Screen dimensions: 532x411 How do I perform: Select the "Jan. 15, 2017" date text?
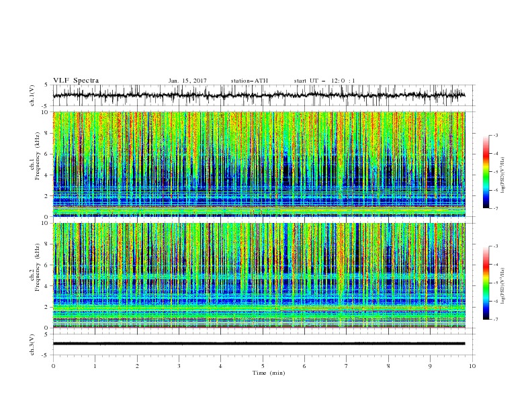click(187, 81)
